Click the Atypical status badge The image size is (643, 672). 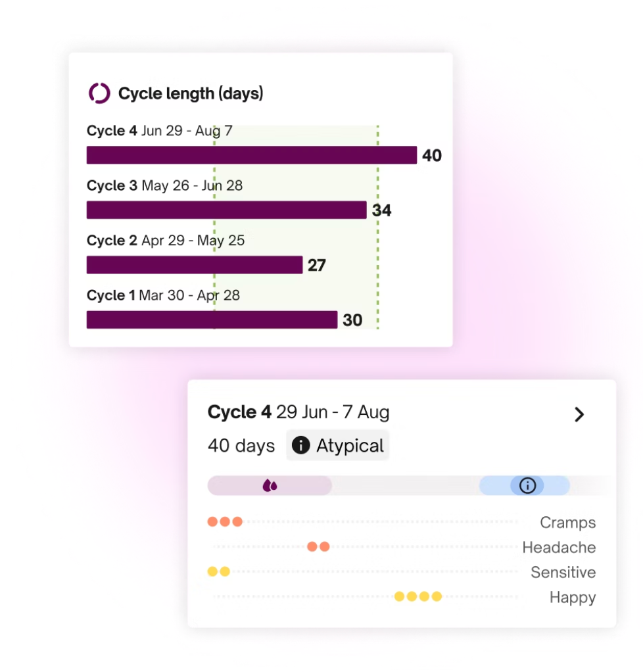[x=338, y=446]
